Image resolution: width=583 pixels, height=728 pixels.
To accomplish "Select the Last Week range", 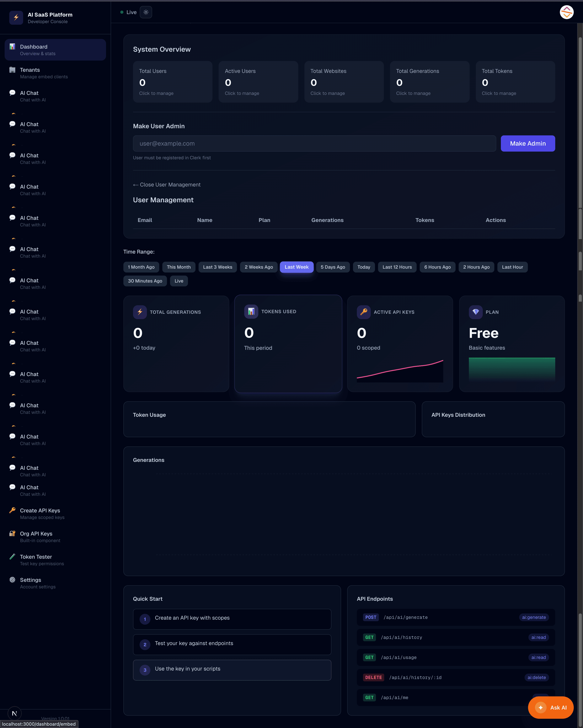I will click(296, 267).
